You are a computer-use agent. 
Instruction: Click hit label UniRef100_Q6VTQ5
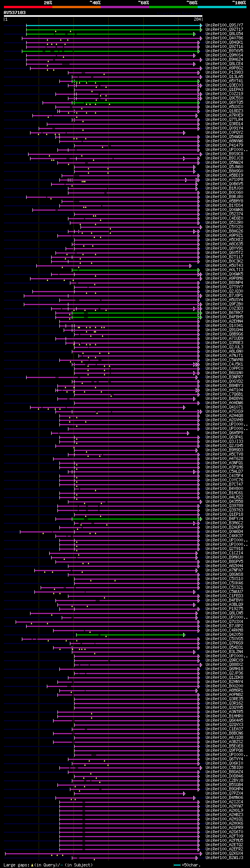[224, 103]
